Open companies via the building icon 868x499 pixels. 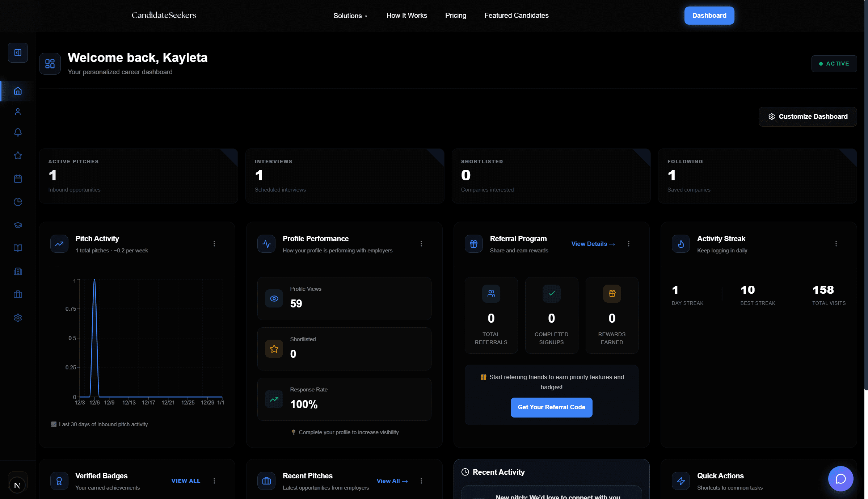click(x=18, y=271)
